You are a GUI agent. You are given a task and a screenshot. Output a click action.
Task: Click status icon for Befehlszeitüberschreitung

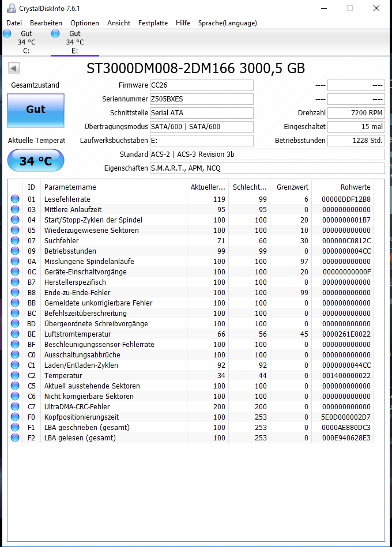pos(15,313)
